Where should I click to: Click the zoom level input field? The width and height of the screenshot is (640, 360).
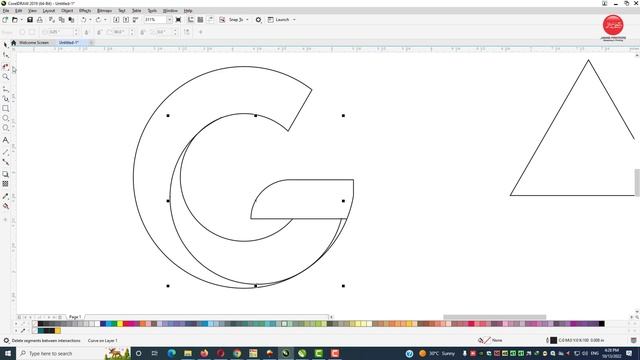[155, 20]
